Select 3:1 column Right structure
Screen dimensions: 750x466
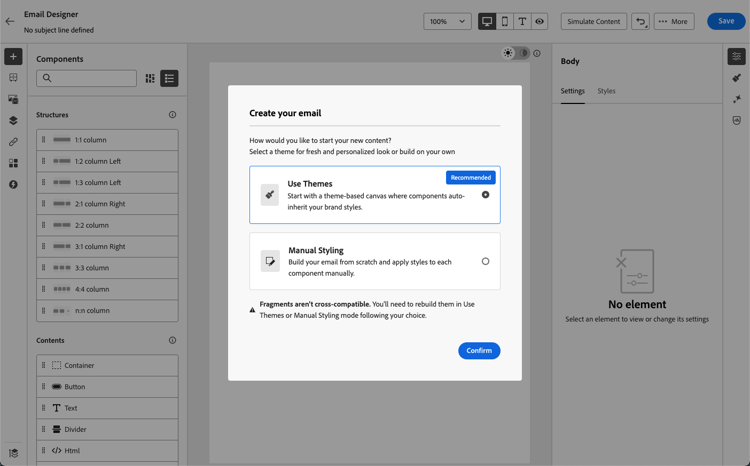point(107,246)
